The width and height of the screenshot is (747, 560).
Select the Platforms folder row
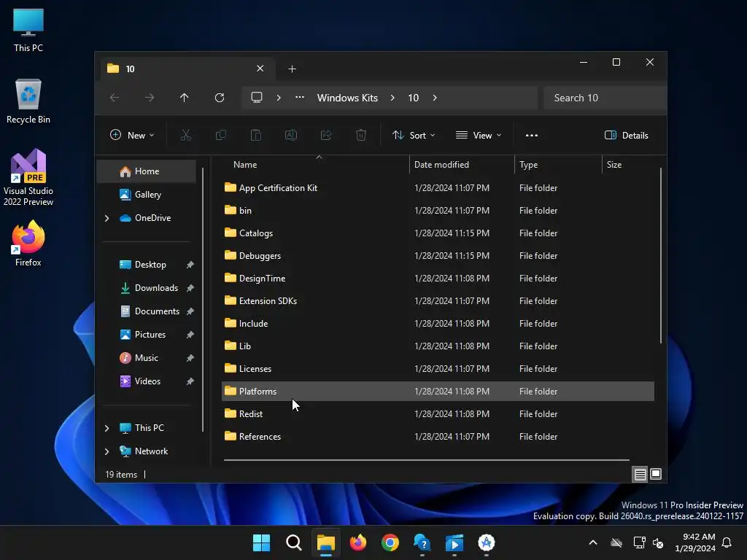pyautogui.click(x=438, y=392)
